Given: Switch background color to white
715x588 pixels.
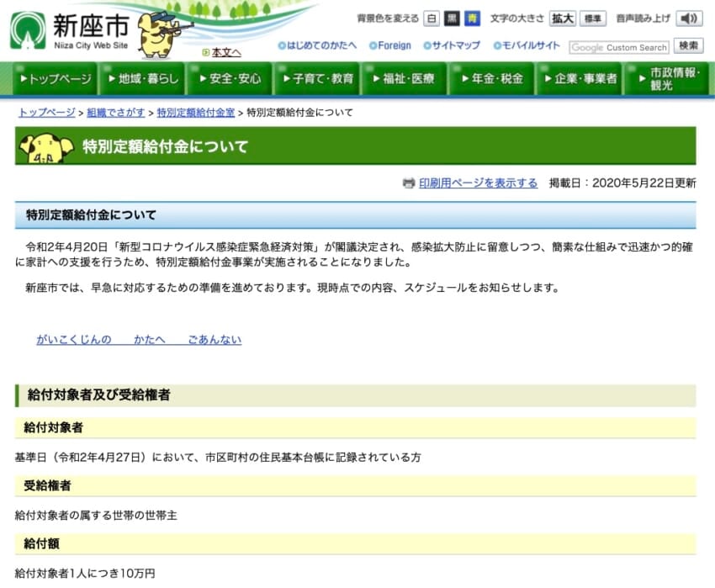Looking at the screenshot, I should pyautogui.click(x=431, y=19).
